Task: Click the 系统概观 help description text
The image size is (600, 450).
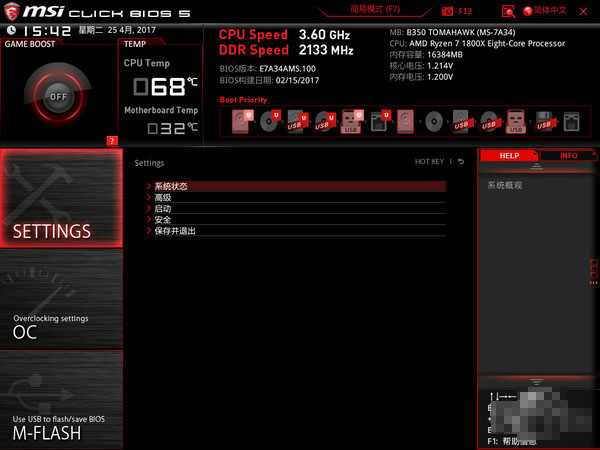Action: pyautogui.click(x=505, y=185)
